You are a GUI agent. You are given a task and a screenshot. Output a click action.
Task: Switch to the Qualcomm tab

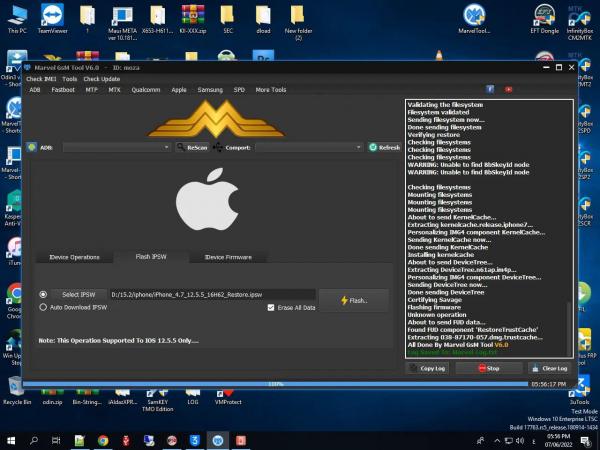point(146,90)
